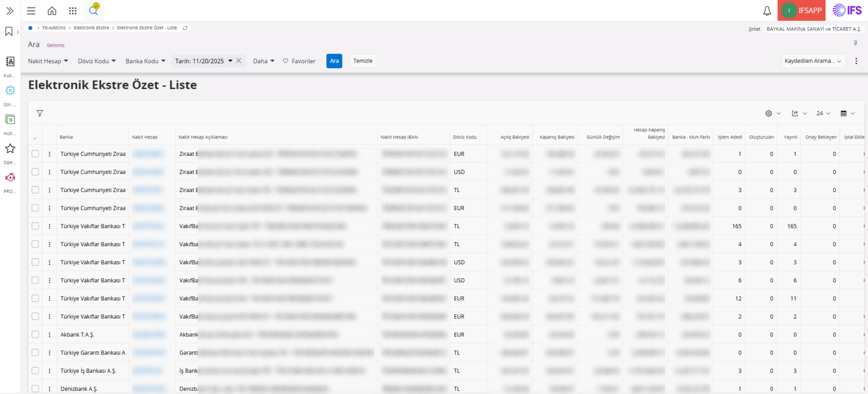
Task: Click the refresh icon in the breadcrumb
Action: coord(185,28)
